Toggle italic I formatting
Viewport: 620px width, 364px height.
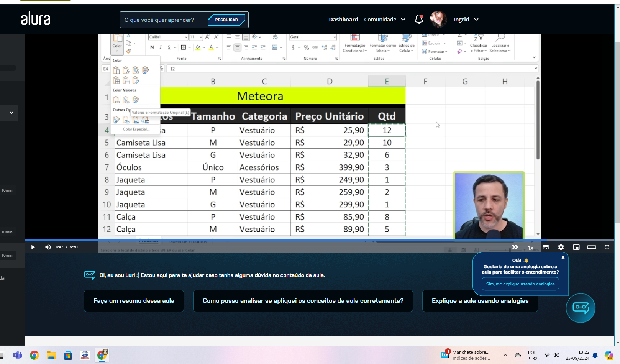point(161,48)
